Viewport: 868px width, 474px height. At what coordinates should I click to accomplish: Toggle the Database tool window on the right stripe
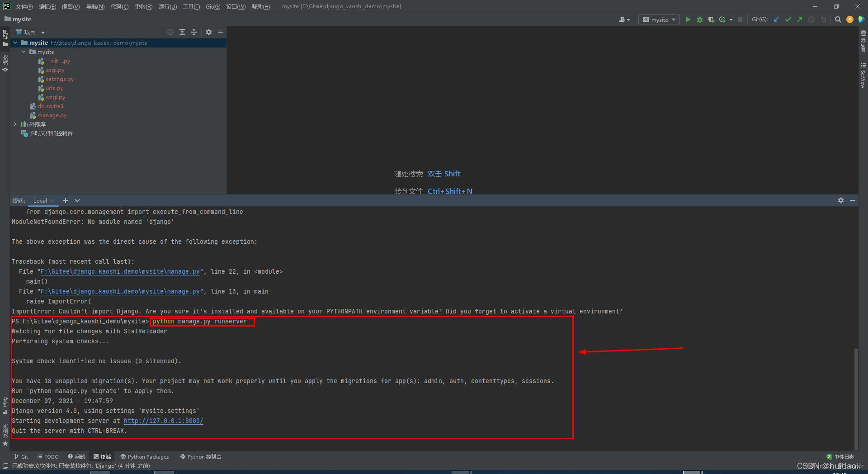click(x=863, y=42)
